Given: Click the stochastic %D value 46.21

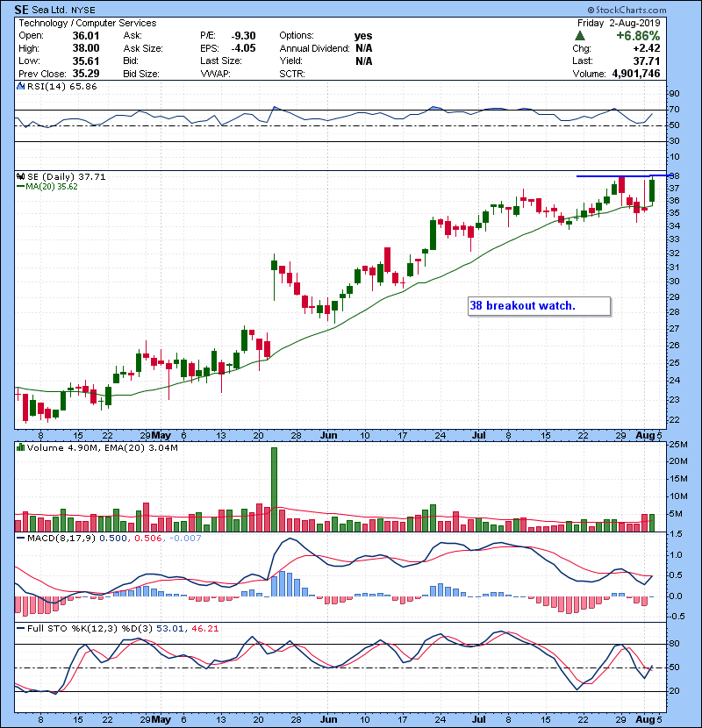Looking at the screenshot, I should (x=204, y=629).
